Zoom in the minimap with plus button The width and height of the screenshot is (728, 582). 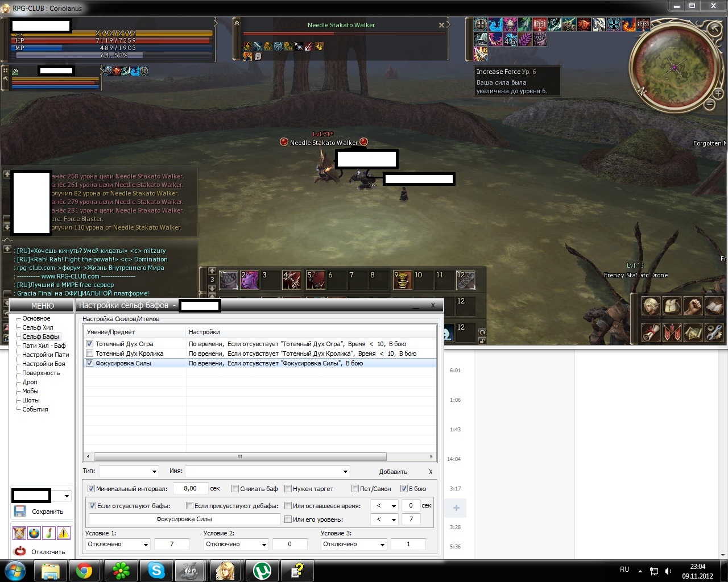(718, 93)
